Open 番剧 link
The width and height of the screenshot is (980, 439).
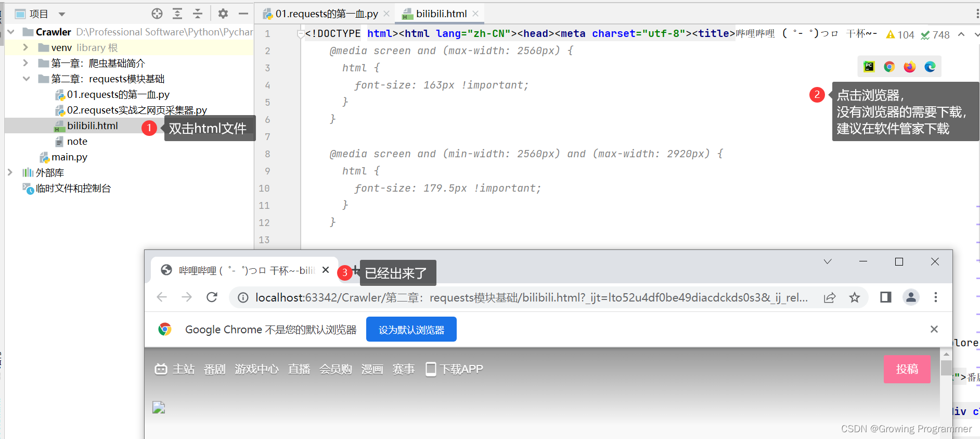click(x=215, y=369)
